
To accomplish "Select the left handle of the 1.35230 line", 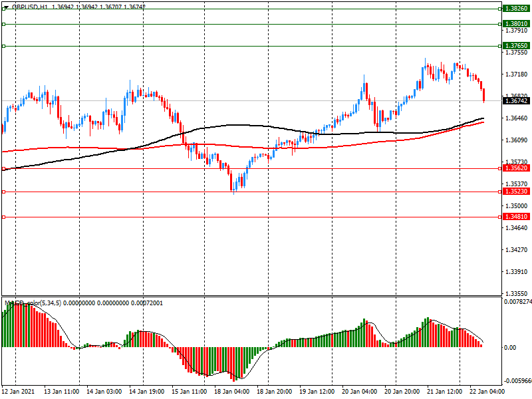I will pyautogui.click(x=4, y=192).
